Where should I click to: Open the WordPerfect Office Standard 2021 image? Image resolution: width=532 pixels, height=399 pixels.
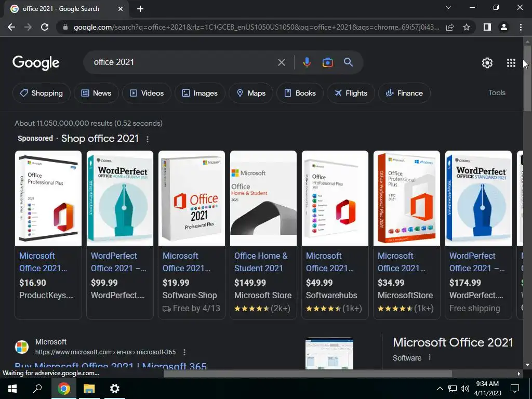pyautogui.click(x=478, y=198)
